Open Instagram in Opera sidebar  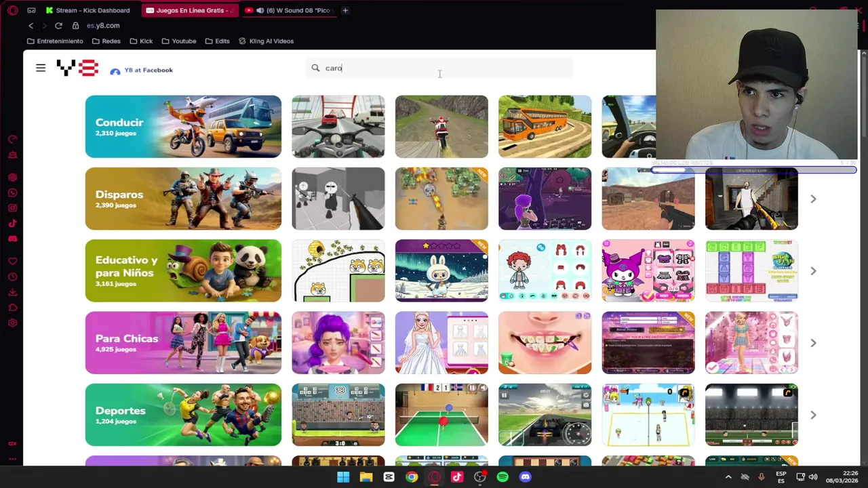(12, 208)
